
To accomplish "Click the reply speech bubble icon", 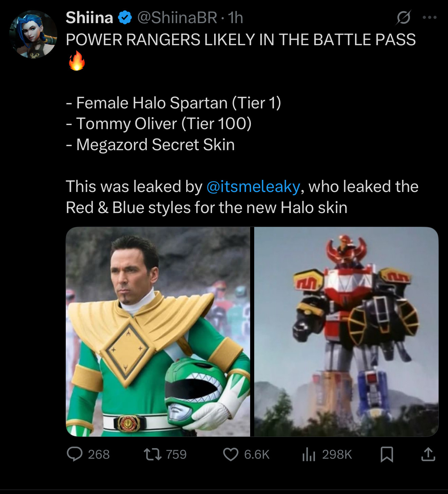I will coord(75,454).
